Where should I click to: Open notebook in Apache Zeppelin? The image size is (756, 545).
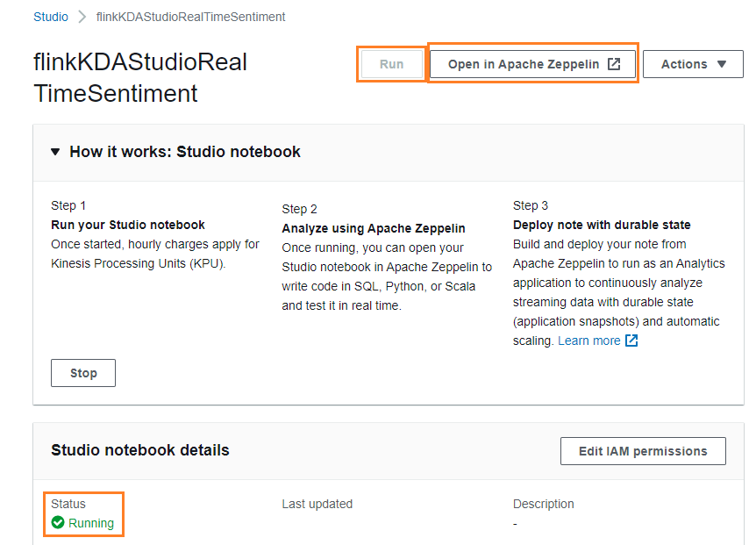532,64
